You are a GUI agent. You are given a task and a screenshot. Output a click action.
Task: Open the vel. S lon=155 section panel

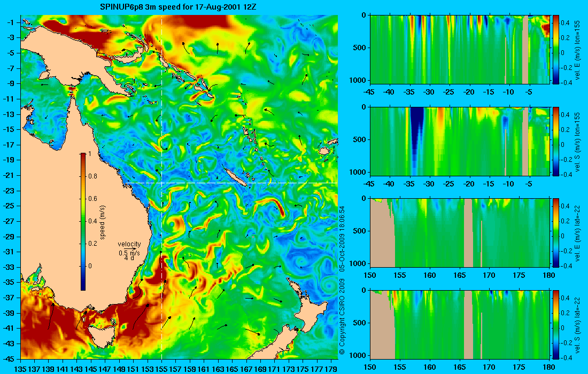[460, 141]
